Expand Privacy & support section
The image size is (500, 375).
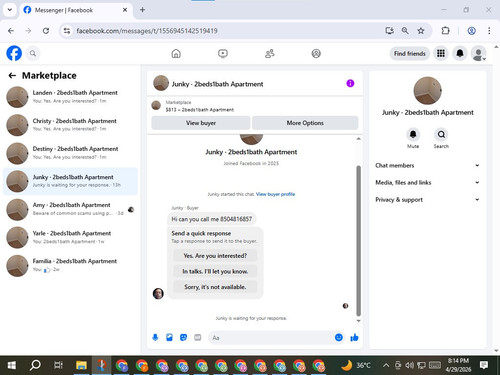(427, 200)
